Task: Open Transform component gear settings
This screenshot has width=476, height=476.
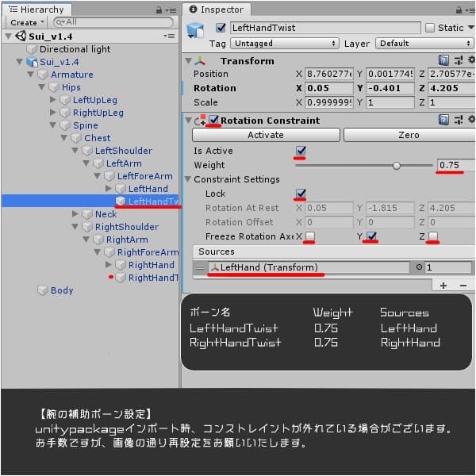Action: click(471, 59)
